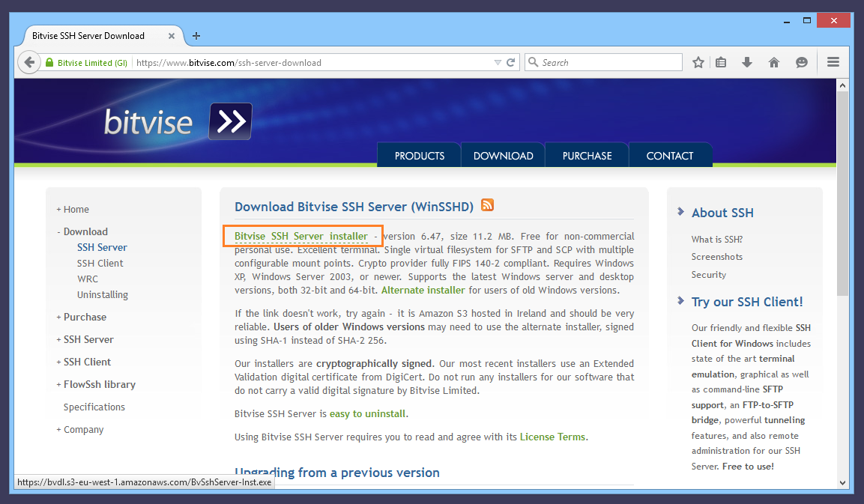Click the Alternate installer link

click(x=423, y=291)
